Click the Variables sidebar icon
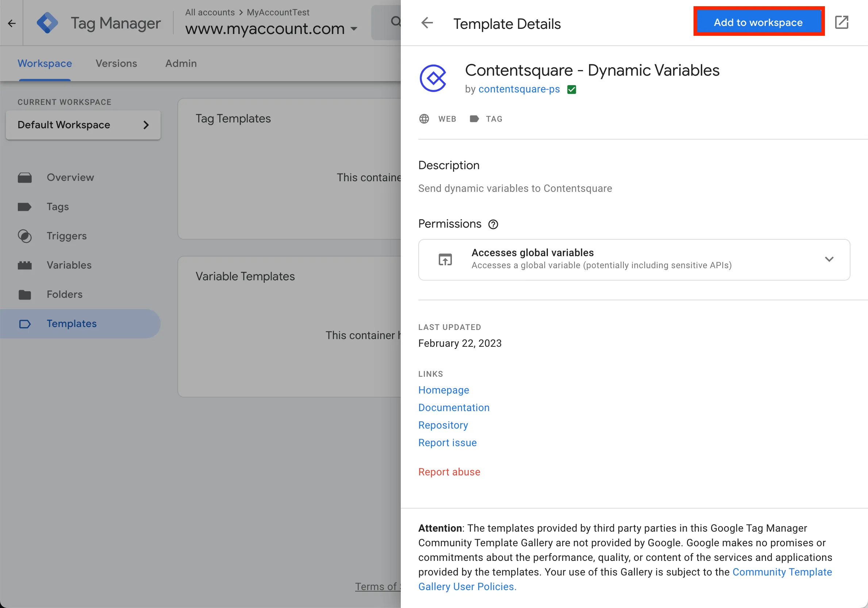Image resolution: width=868 pixels, height=608 pixels. [25, 265]
